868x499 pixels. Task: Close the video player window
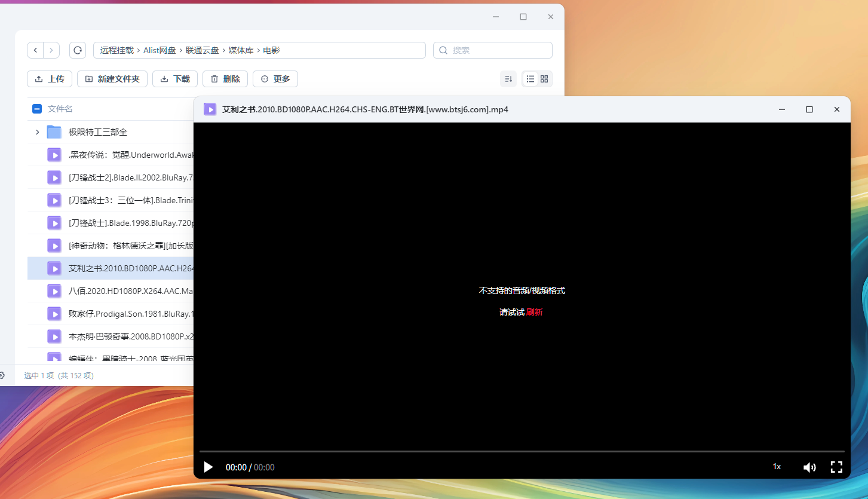pyautogui.click(x=837, y=109)
